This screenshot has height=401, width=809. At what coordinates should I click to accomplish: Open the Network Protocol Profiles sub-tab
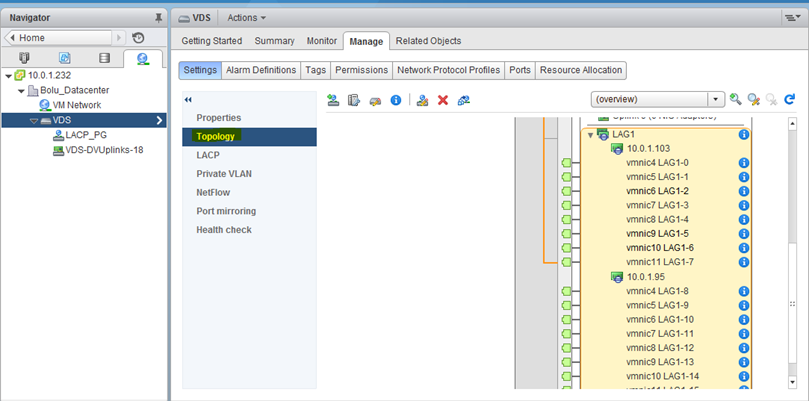coord(448,70)
